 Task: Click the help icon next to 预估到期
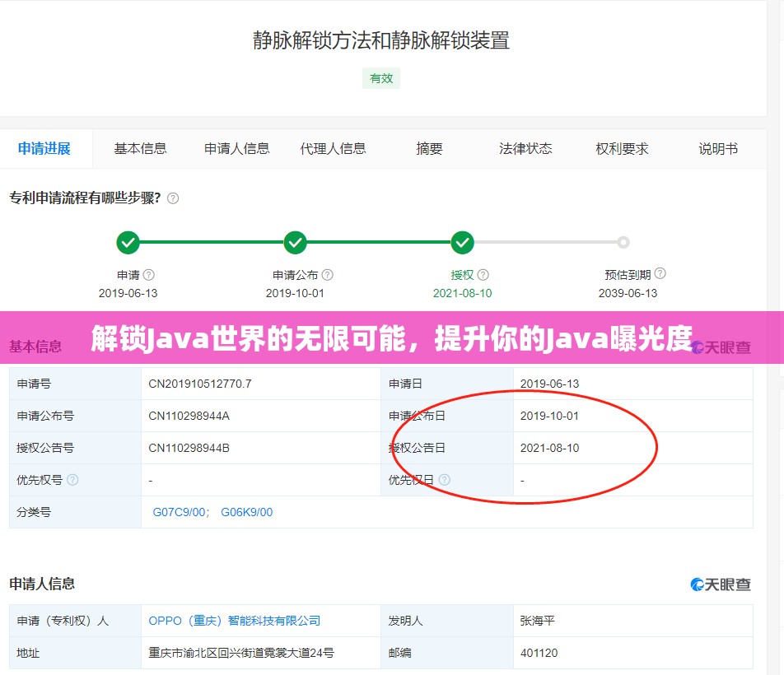coord(660,273)
